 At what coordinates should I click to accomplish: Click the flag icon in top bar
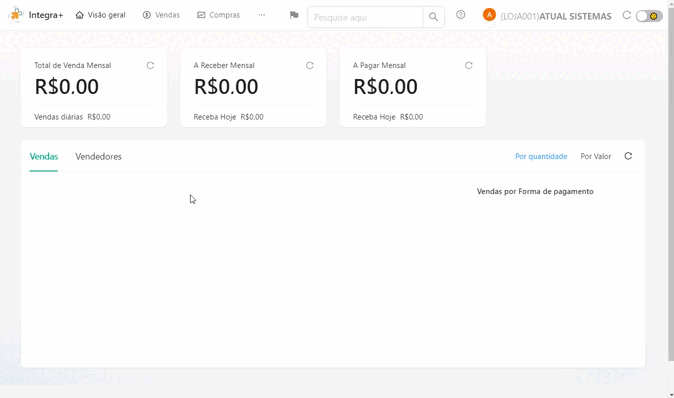point(294,15)
